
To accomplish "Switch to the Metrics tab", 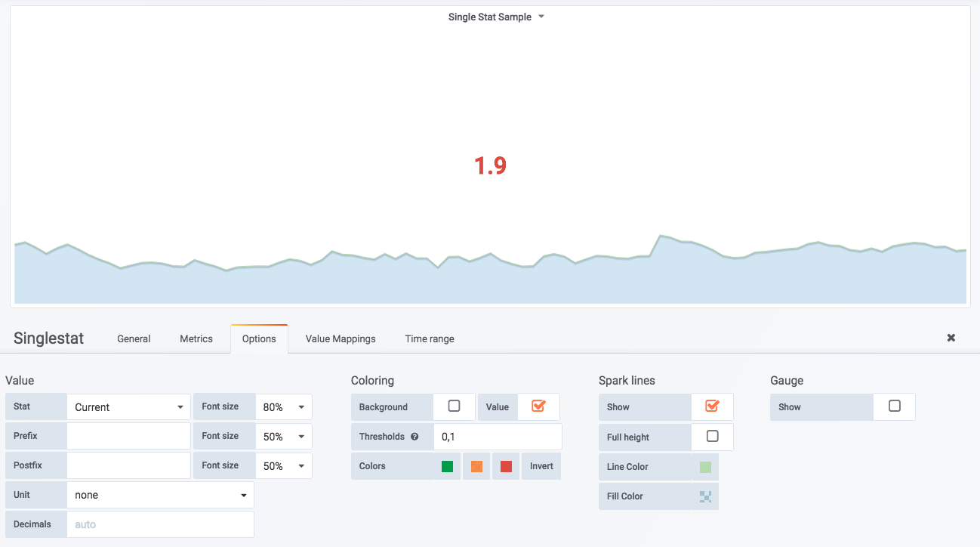I will pos(196,338).
